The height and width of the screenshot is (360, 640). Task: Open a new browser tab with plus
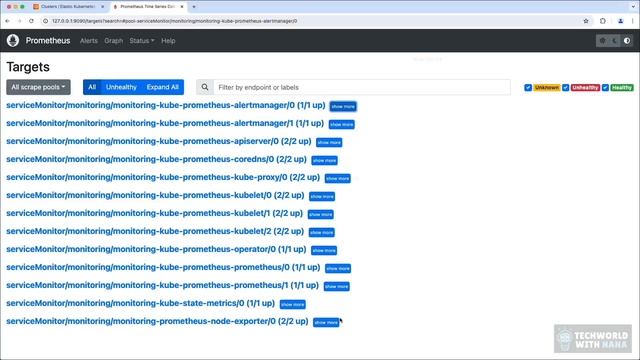tap(194, 7)
